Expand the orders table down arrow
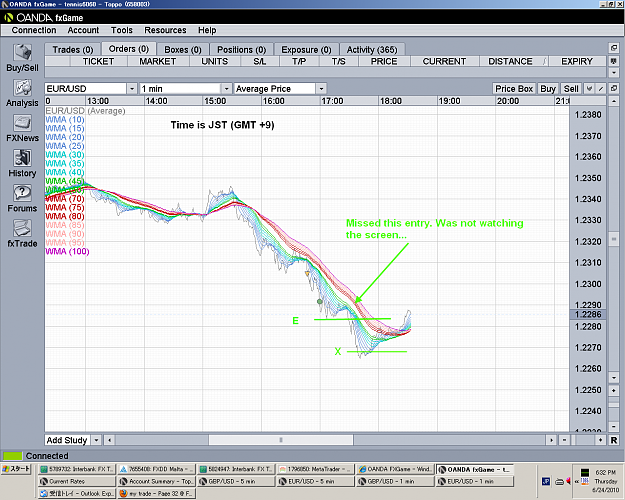 pyautogui.click(x=614, y=73)
